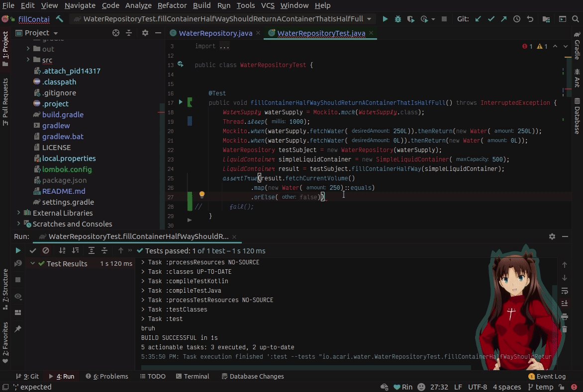This screenshot has height=392, width=583.
Task: Clear console with trash icon
Action: 565,329
